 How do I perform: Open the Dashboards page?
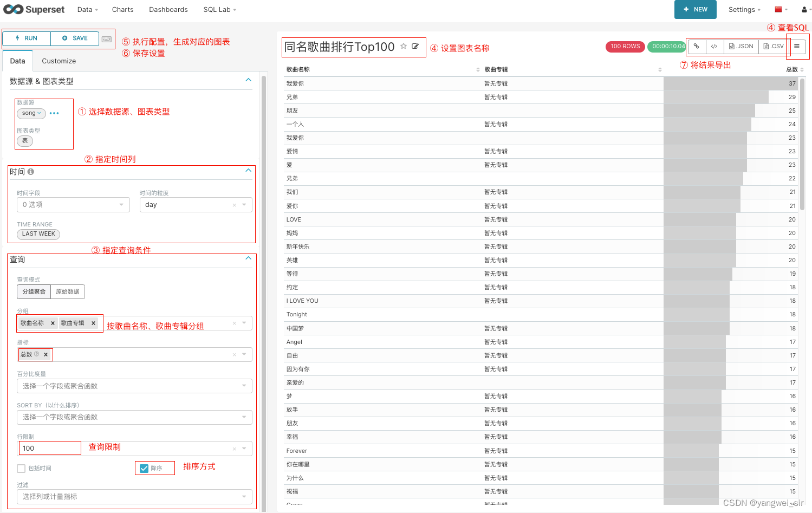coord(168,10)
